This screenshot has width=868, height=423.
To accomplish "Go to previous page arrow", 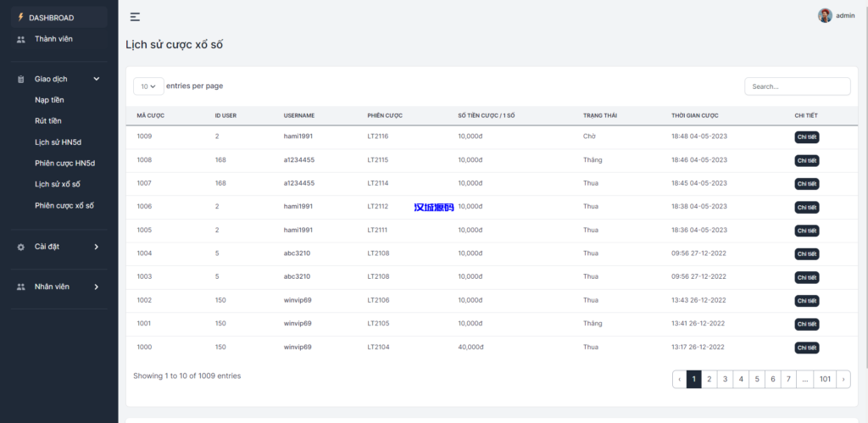I will click(x=680, y=380).
